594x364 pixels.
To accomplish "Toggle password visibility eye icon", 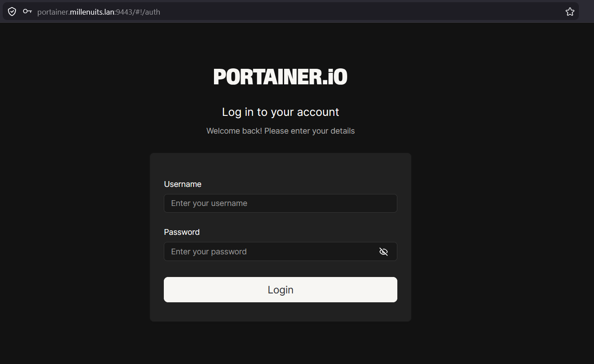I will pos(384,252).
